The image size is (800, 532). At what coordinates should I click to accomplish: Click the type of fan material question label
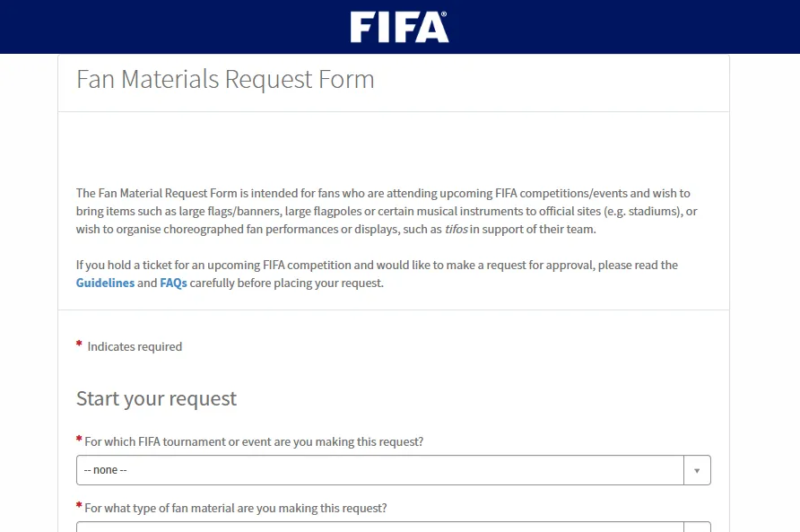click(236, 508)
